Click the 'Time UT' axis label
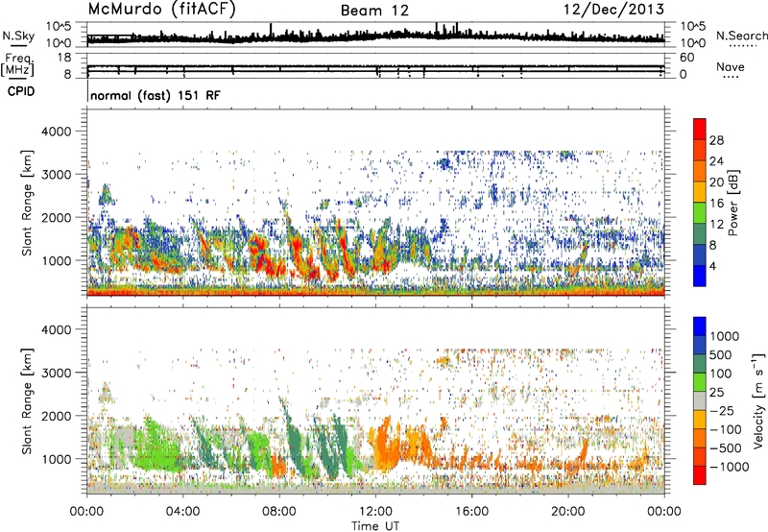 click(x=375, y=525)
